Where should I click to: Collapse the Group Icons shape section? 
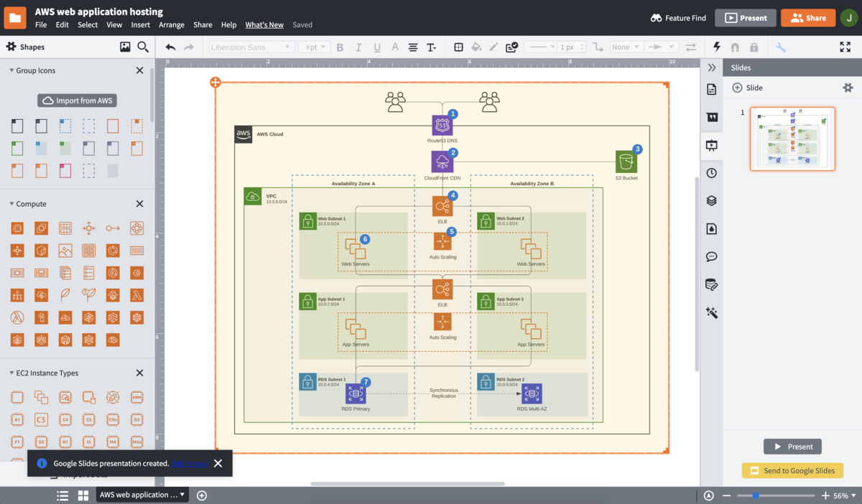coord(12,70)
